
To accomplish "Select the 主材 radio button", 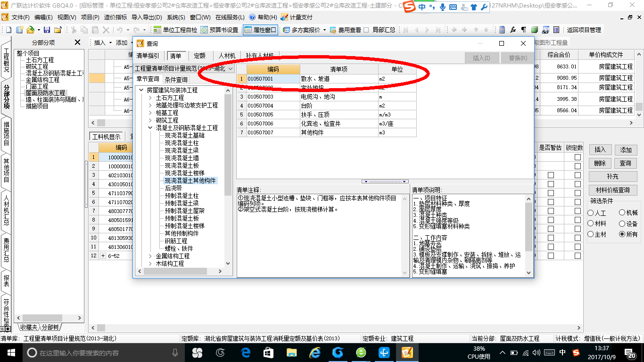I will pyautogui.click(x=591, y=234).
